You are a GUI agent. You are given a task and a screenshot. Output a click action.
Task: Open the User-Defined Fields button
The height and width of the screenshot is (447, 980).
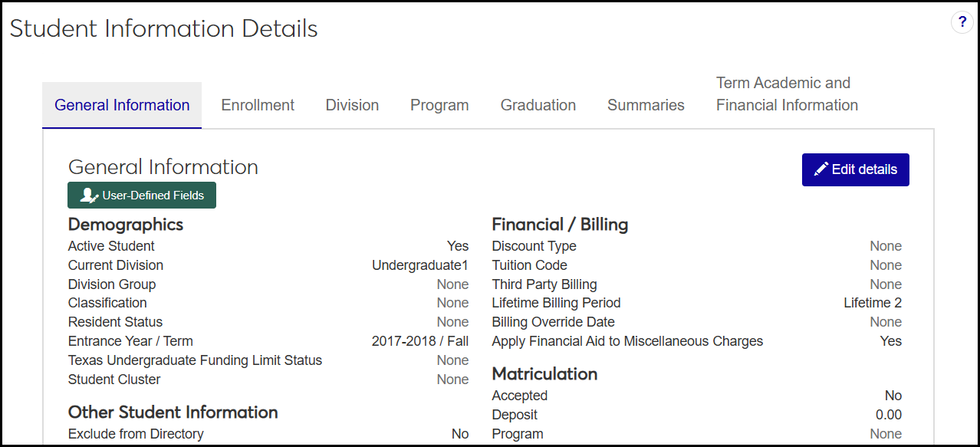pos(142,196)
